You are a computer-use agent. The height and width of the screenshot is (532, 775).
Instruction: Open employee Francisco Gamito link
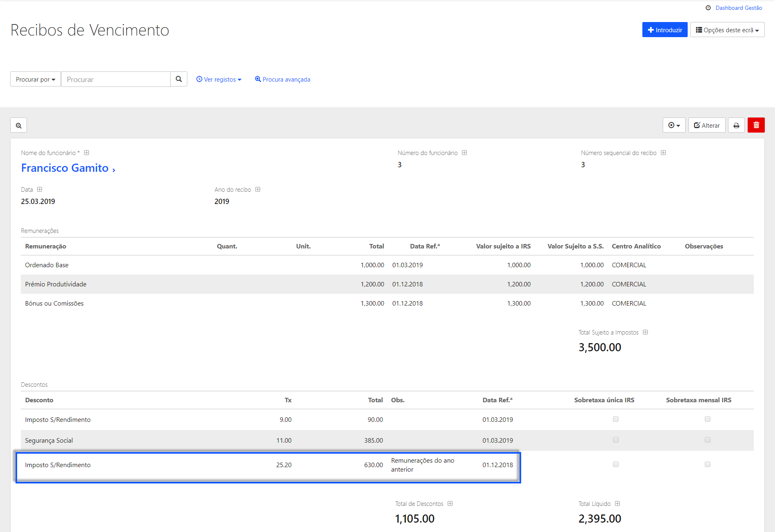coord(68,168)
